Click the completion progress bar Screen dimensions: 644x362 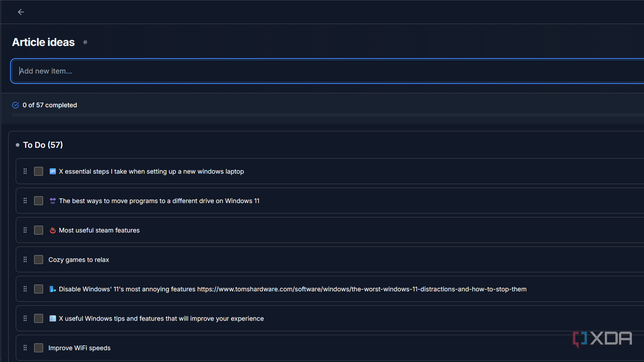(x=328, y=115)
